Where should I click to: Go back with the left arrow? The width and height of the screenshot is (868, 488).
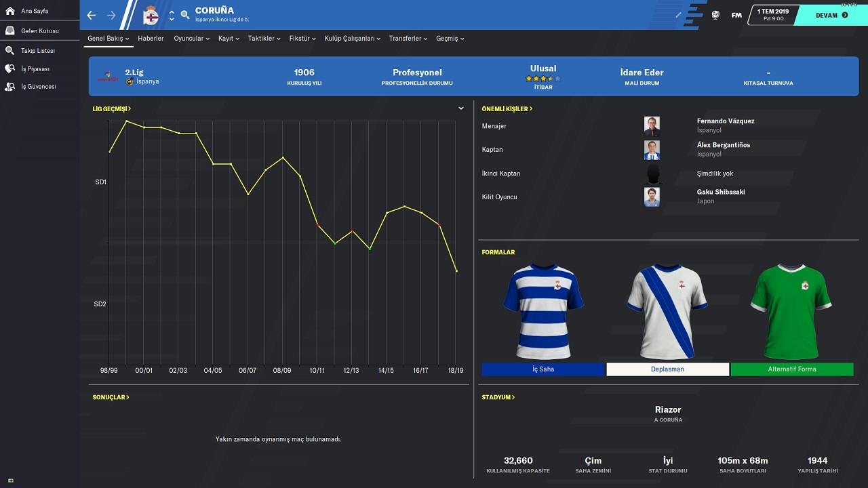coord(92,15)
